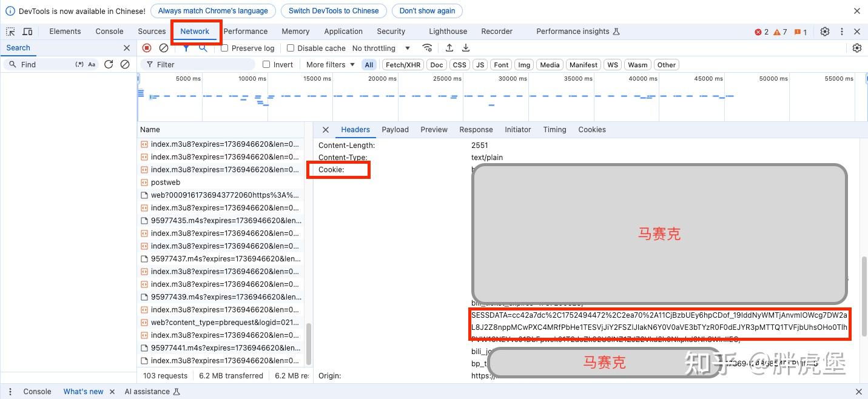The image size is (868, 399).
Task: Open the DevTools three-dot menu
Action: click(x=841, y=31)
